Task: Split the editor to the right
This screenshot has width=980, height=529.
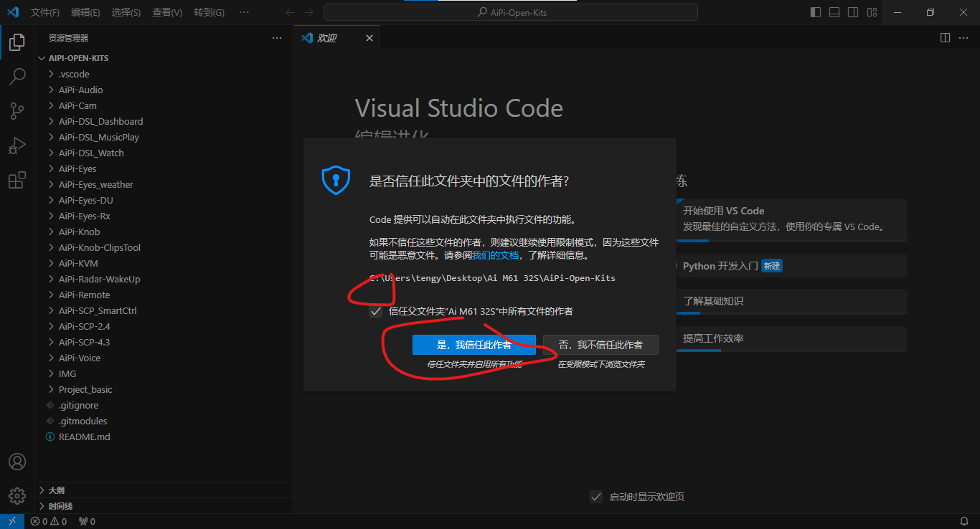Action: pyautogui.click(x=945, y=38)
